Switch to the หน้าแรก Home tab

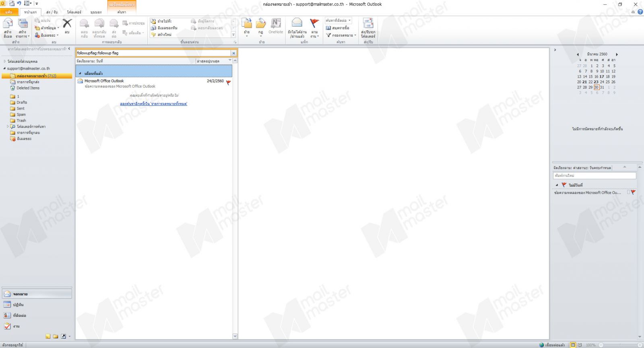tap(30, 12)
